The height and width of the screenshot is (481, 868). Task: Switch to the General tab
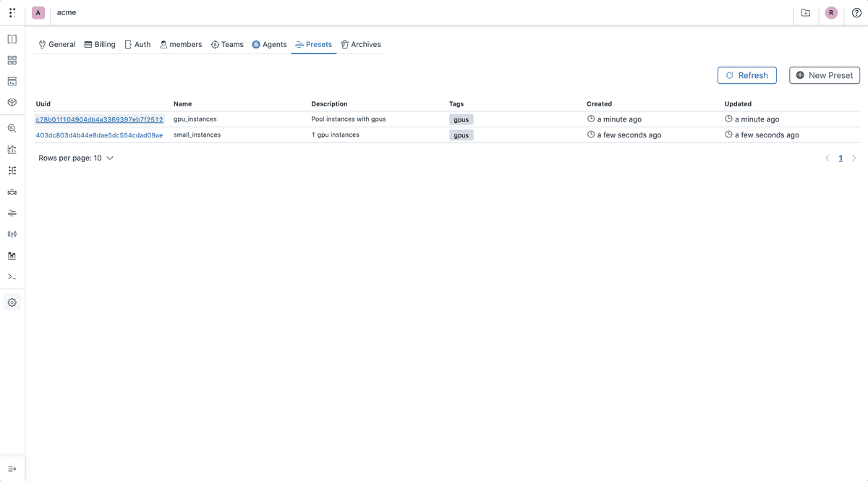point(57,44)
